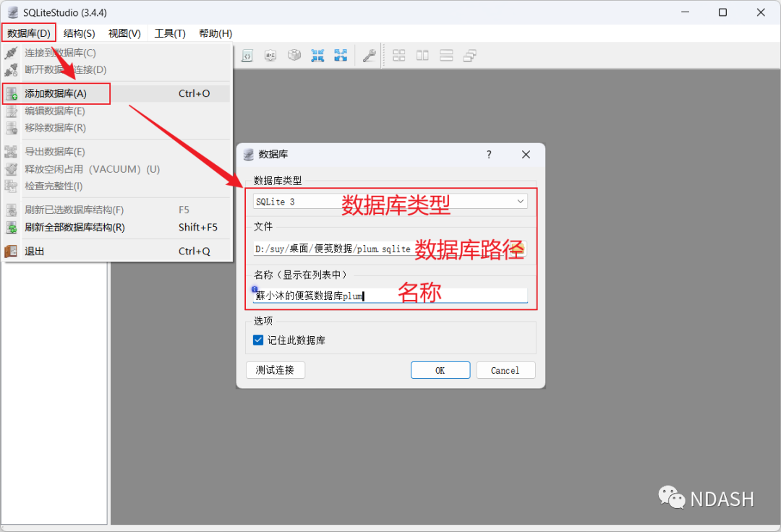Open the 结构(S) menu
The width and height of the screenshot is (781, 532).
80,33
